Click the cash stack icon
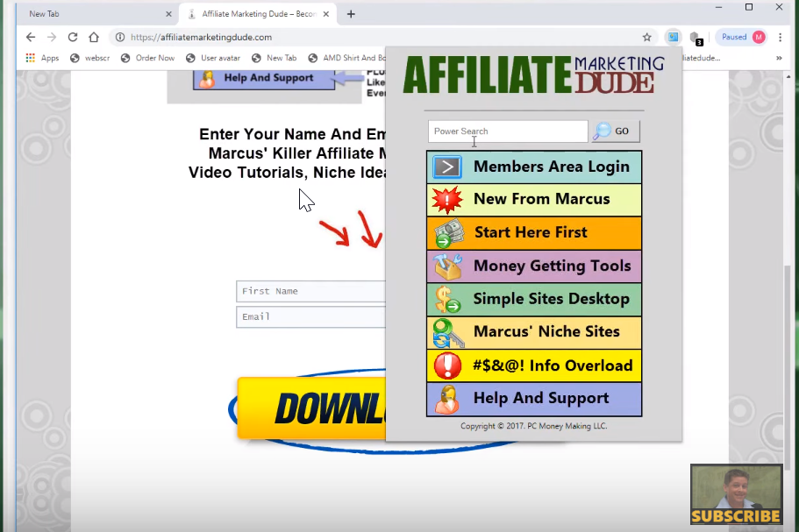This screenshot has height=532, width=799. [x=448, y=232]
